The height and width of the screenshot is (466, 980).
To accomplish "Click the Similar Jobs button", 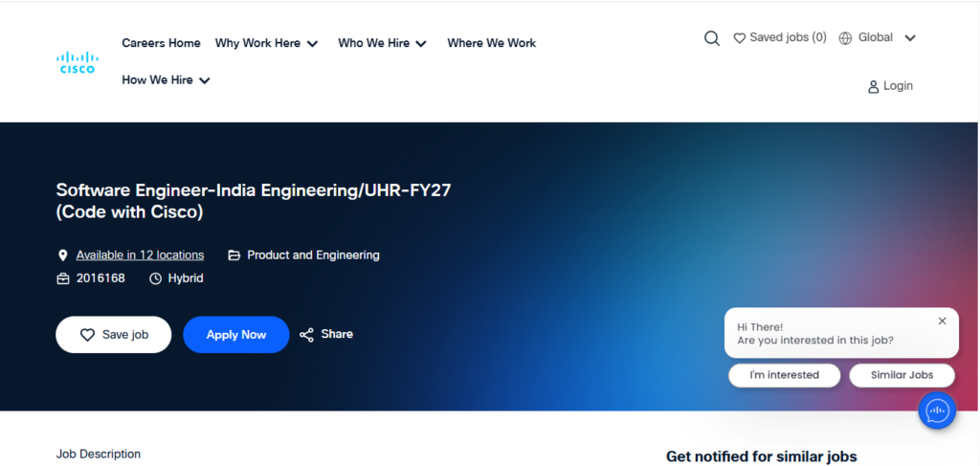I will 902,375.
